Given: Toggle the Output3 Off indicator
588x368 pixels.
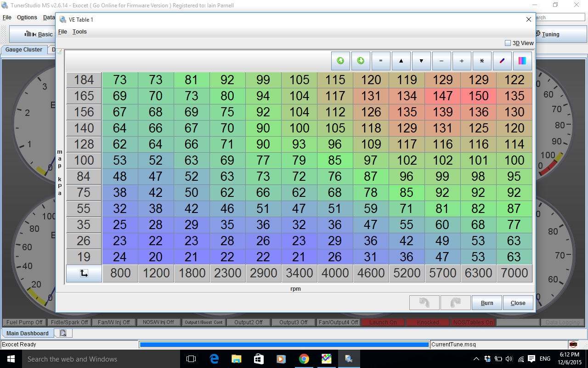Looking at the screenshot, I should [x=294, y=322].
